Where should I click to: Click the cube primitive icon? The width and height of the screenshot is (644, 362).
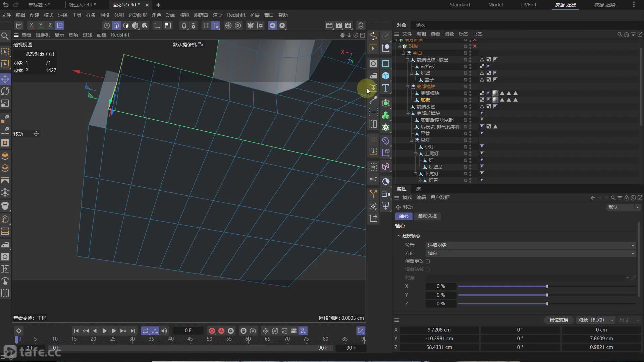[x=386, y=76]
